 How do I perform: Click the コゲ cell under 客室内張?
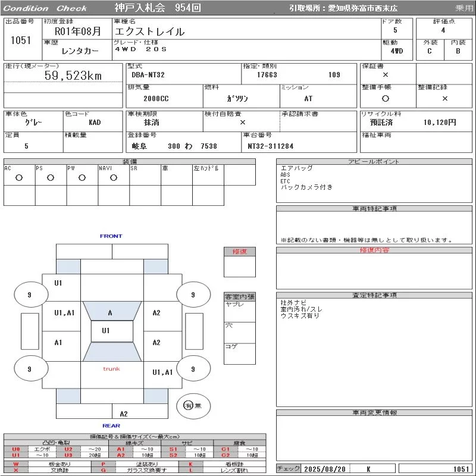pyautogui.click(x=240, y=353)
